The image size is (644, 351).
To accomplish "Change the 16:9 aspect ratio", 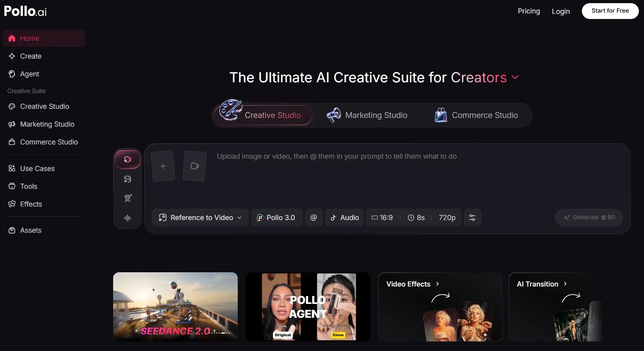I will tap(383, 218).
